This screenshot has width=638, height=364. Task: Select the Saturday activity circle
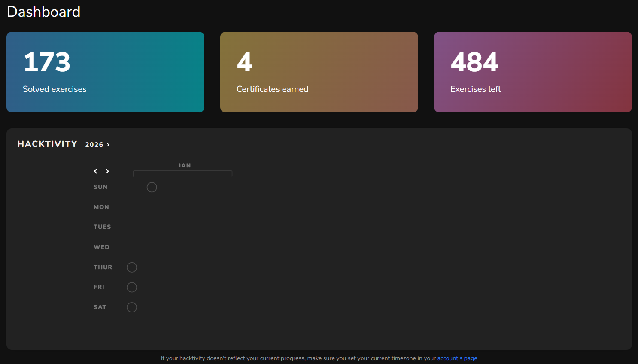pos(132,307)
